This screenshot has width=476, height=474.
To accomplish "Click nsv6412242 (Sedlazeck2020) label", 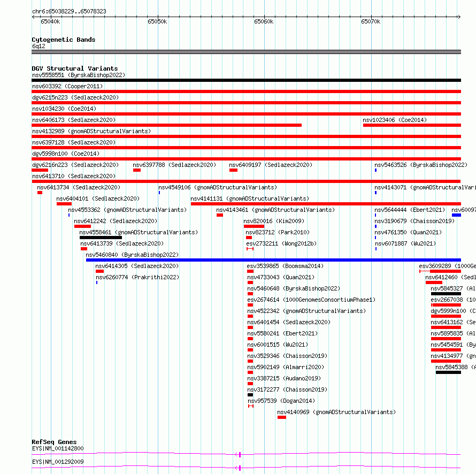I will coord(116,221).
